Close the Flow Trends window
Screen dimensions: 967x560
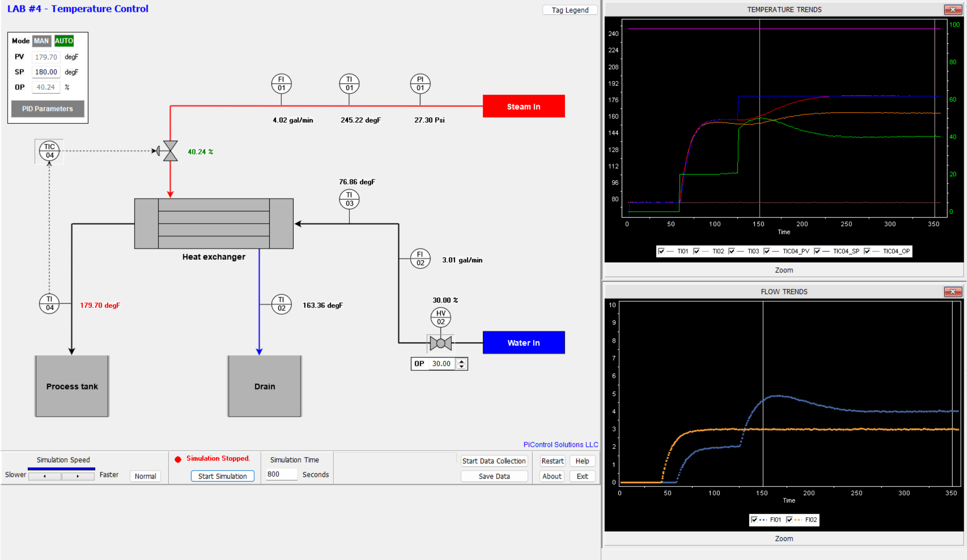coord(953,292)
